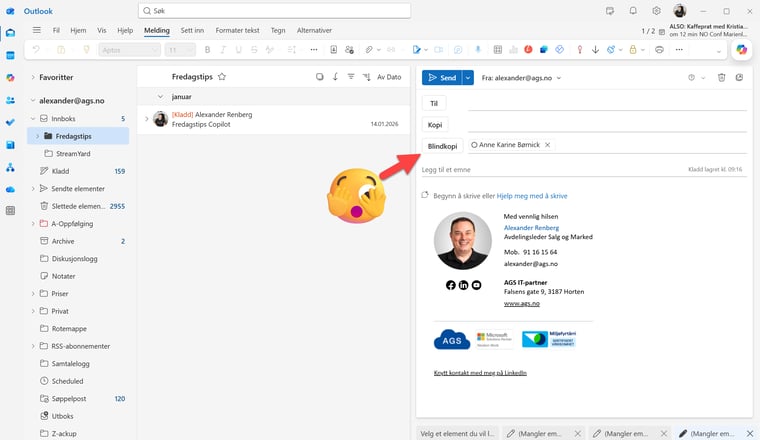Open the Org Explorer icon in the left rail

tap(10, 168)
